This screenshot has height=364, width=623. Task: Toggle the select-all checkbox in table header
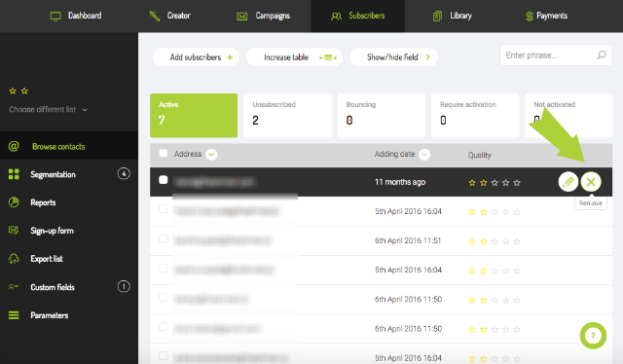(x=164, y=154)
